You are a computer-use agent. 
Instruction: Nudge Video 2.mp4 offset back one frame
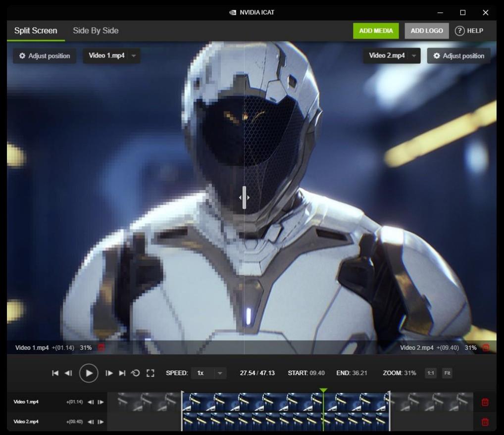coord(91,422)
